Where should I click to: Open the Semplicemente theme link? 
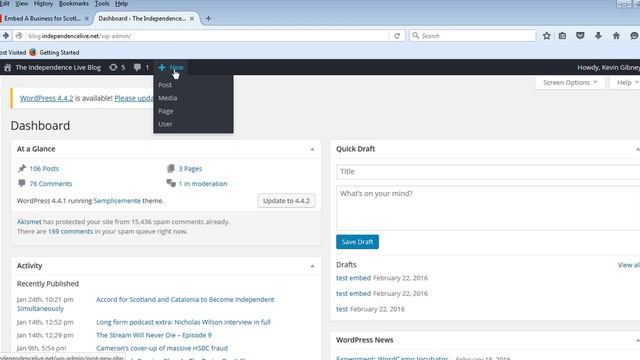pyautogui.click(x=117, y=200)
